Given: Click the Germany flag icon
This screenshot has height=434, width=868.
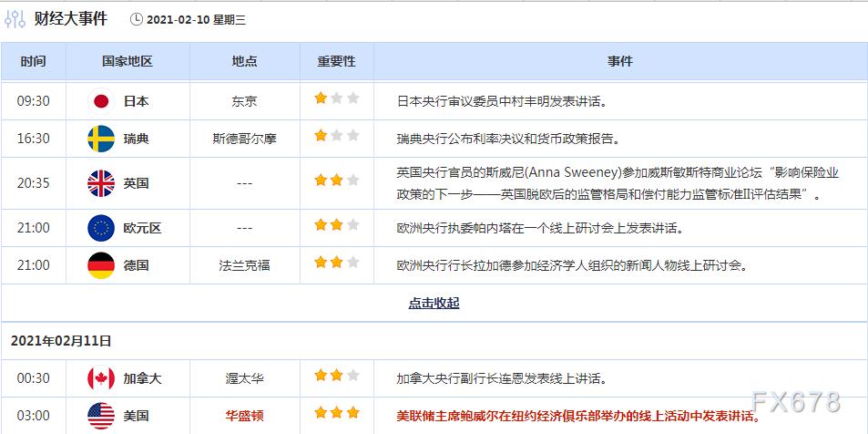Looking at the screenshot, I should tap(101, 265).
